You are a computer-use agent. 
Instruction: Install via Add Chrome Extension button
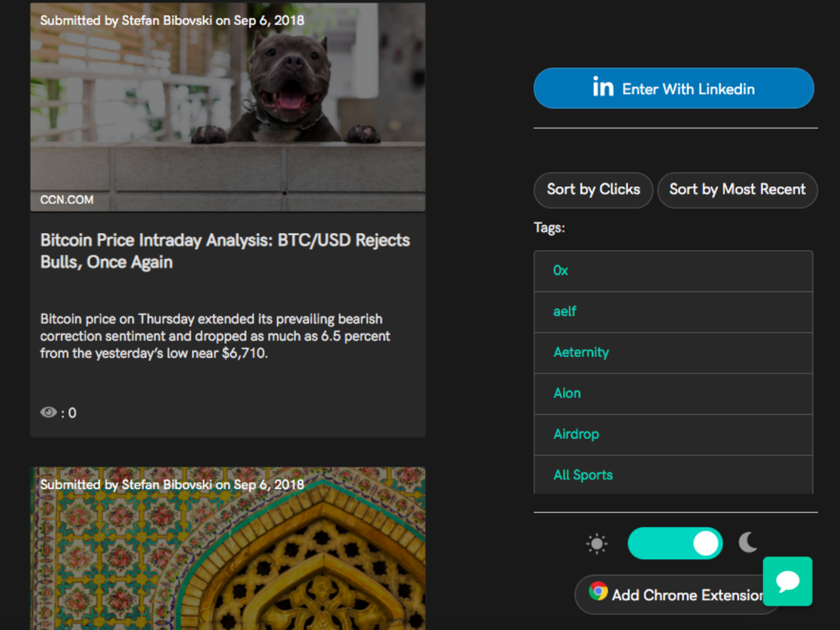coord(676,595)
